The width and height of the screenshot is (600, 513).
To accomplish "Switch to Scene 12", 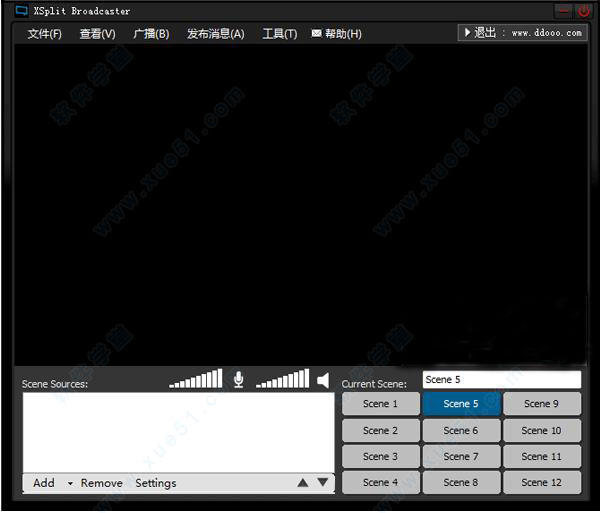I will pos(542,483).
